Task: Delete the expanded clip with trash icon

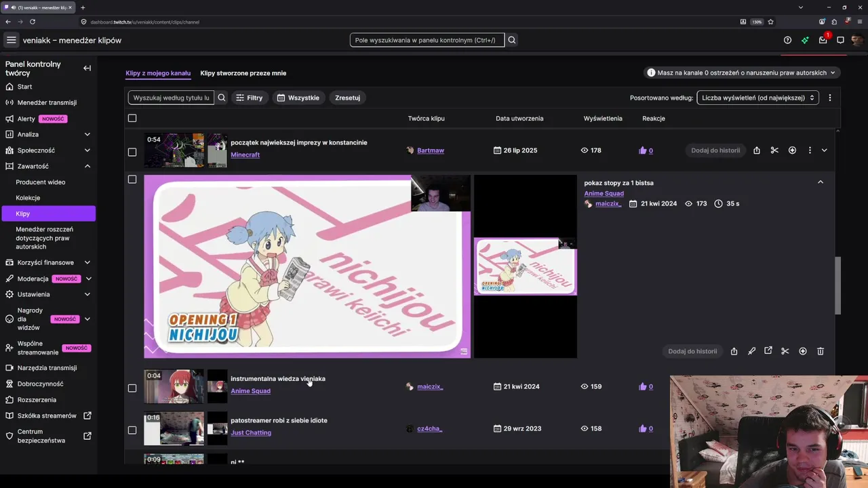Action: point(821,351)
